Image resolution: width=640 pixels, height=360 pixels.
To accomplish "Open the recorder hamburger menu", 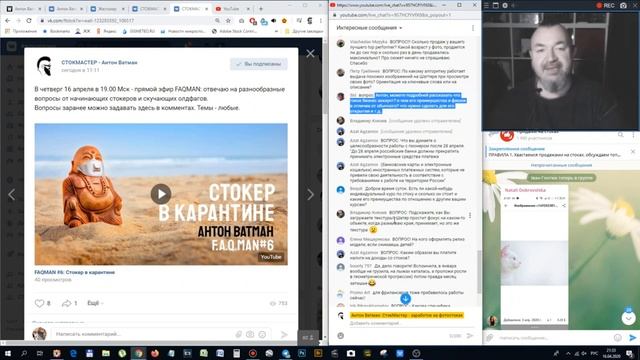I will [x=486, y=5].
